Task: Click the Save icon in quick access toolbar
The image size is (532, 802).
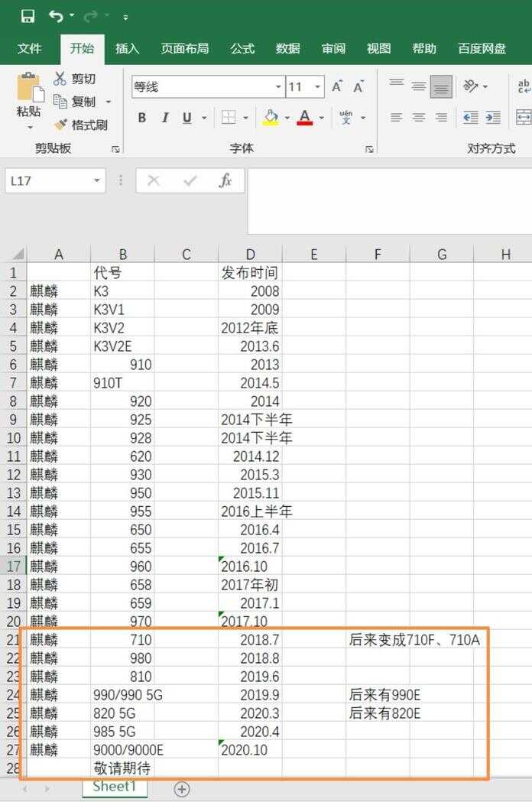Action: click(28, 16)
